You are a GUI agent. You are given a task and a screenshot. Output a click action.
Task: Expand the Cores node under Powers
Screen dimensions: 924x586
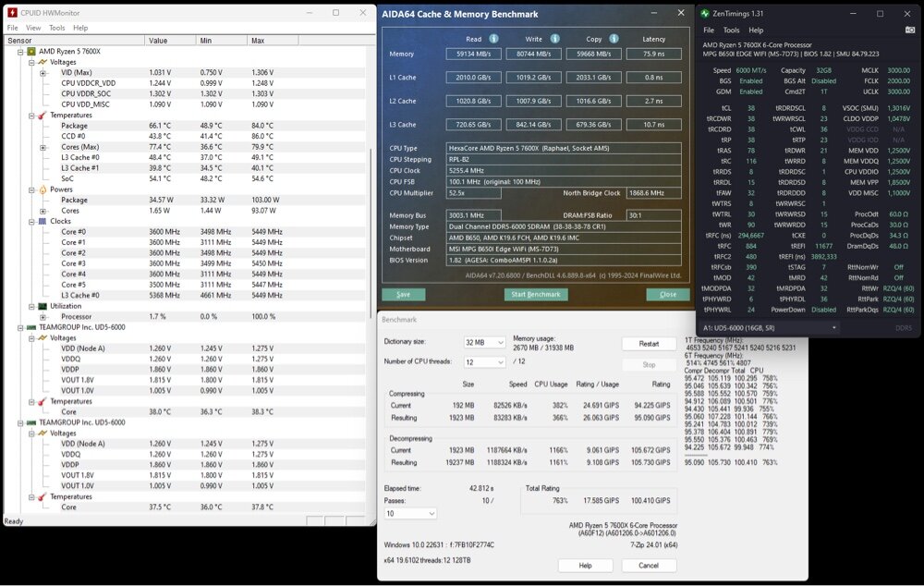coord(43,211)
